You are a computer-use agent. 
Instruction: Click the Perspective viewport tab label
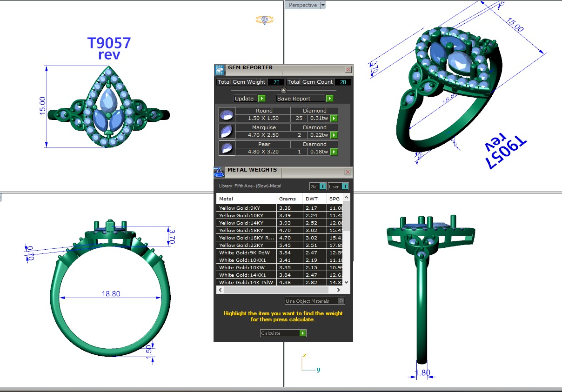pos(302,5)
